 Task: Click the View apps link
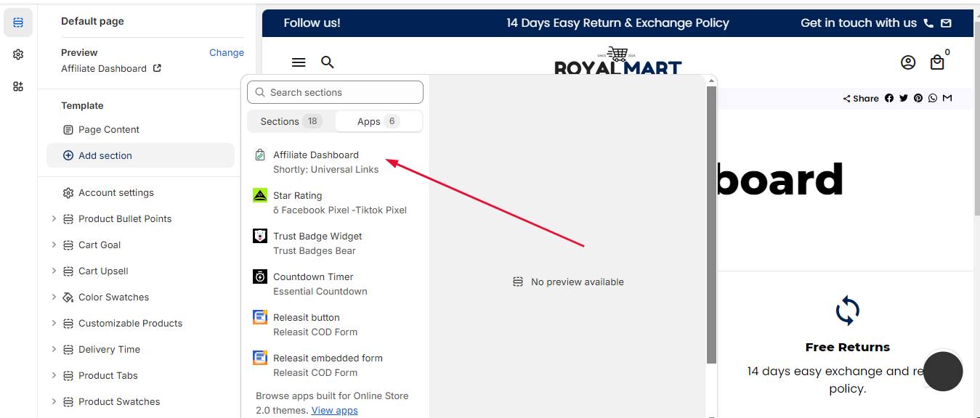pos(334,410)
